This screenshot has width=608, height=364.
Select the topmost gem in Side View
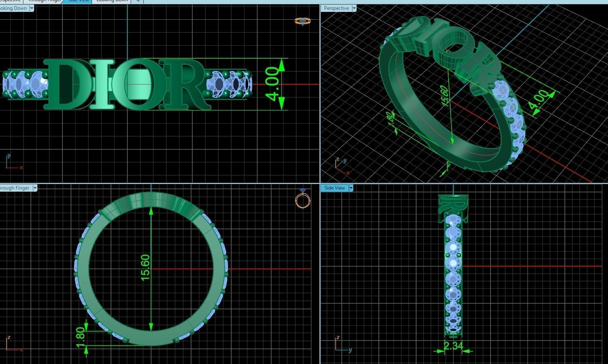point(453,221)
